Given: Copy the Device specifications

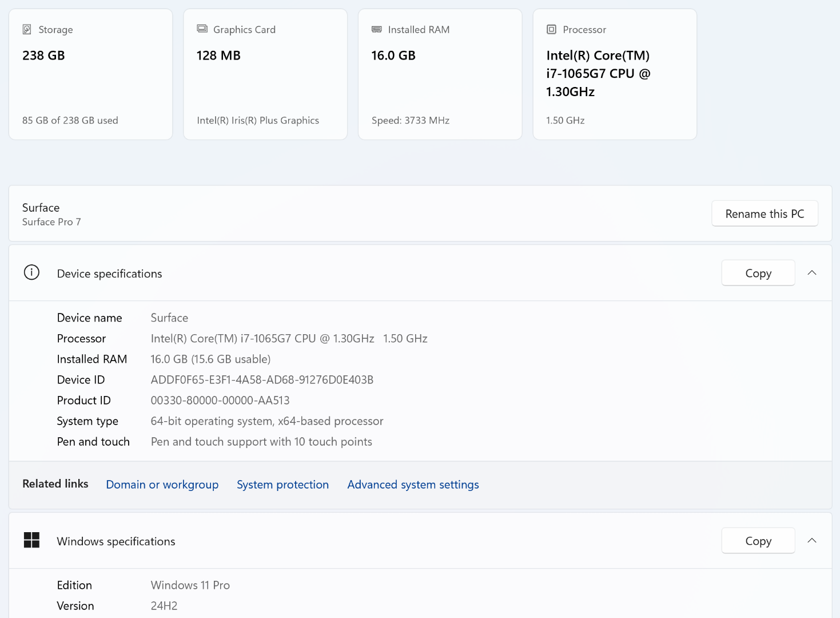Looking at the screenshot, I should point(758,273).
